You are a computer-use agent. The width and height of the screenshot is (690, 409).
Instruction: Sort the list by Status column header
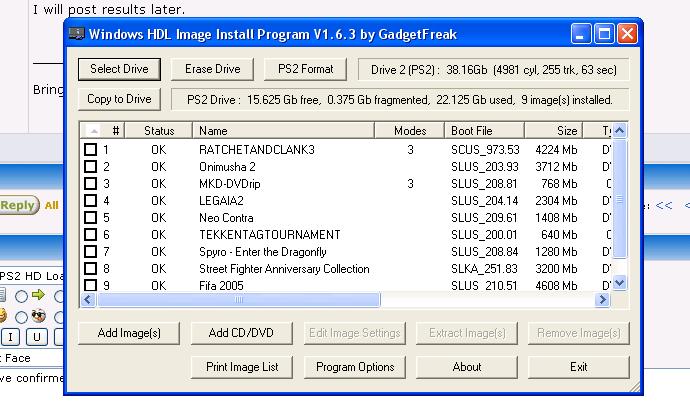pos(159,131)
